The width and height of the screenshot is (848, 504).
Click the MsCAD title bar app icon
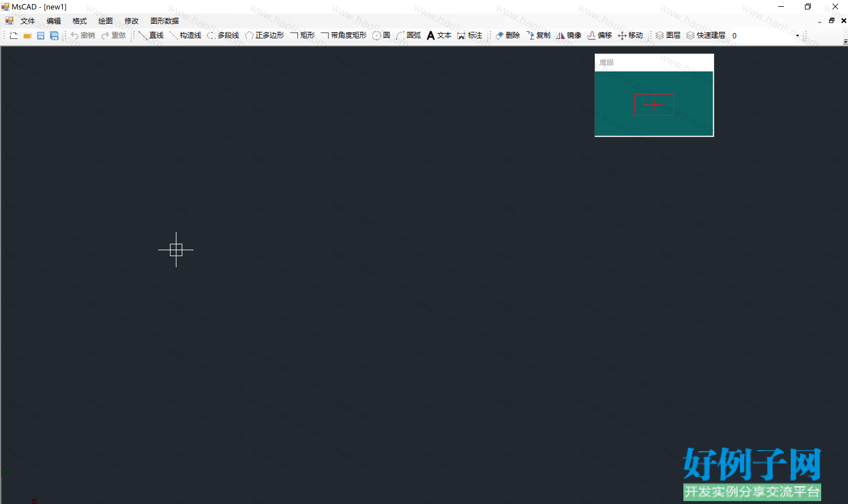[x=5, y=6]
